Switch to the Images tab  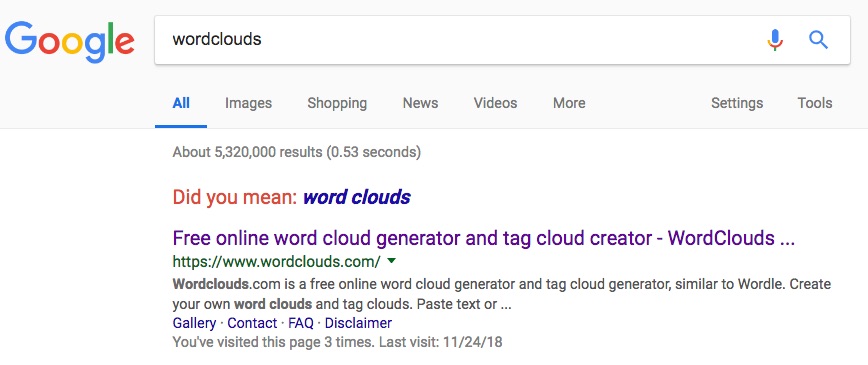click(x=249, y=103)
